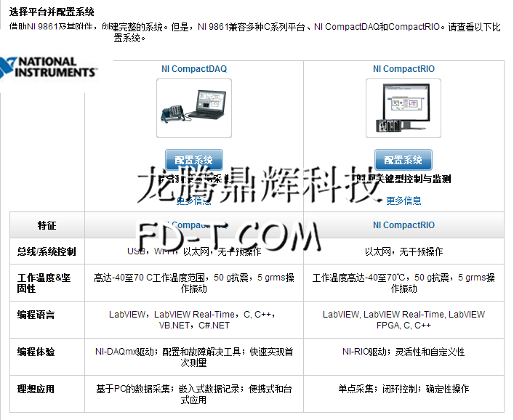Click the 高达-40至70 C工作温度范围 CompactDAQ cell
Viewport: 514px width, 420px height.
tap(194, 283)
